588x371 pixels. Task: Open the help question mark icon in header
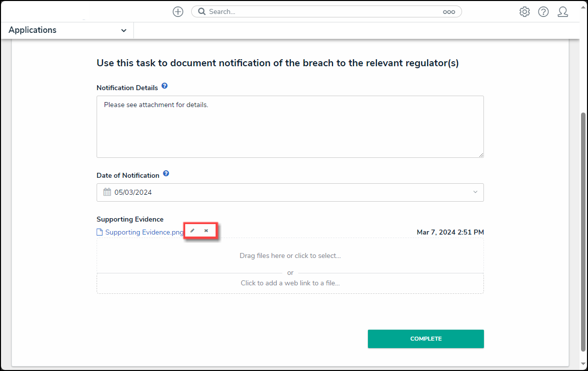coord(543,12)
